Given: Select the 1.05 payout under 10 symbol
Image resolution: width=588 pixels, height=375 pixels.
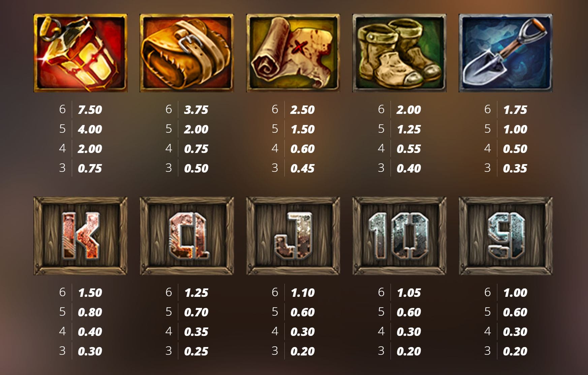Looking at the screenshot, I should pyautogui.click(x=409, y=293).
